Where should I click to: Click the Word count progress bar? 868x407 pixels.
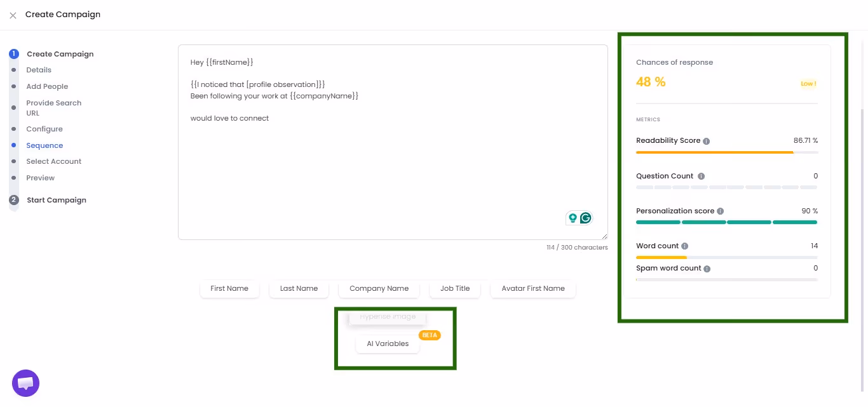tap(727, 257)
